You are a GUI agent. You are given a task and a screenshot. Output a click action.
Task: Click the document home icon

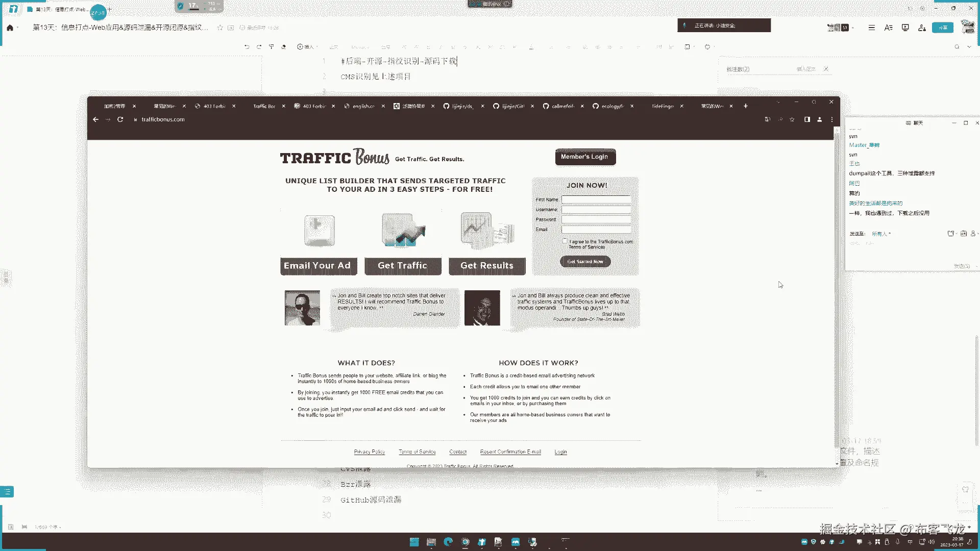point(10,28)
